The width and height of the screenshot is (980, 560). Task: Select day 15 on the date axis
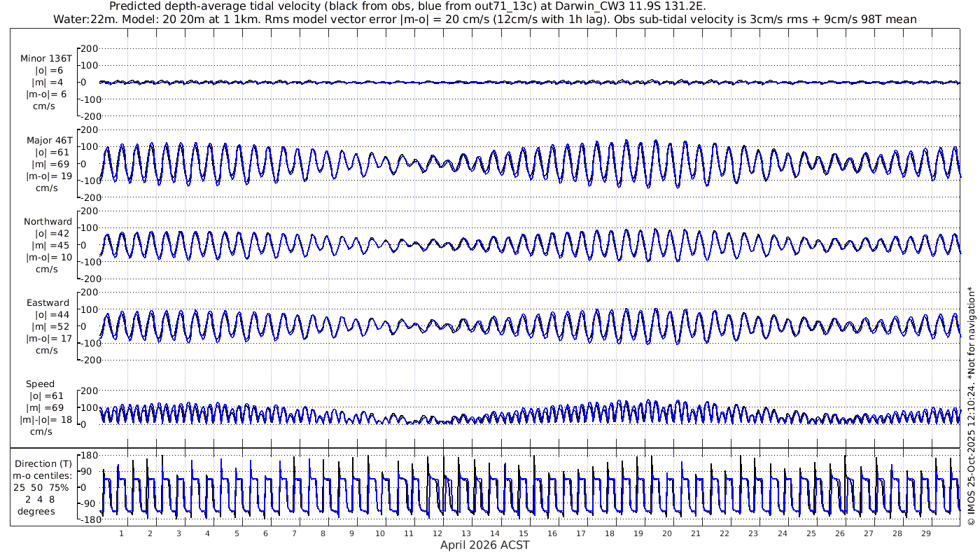point(523,533)
